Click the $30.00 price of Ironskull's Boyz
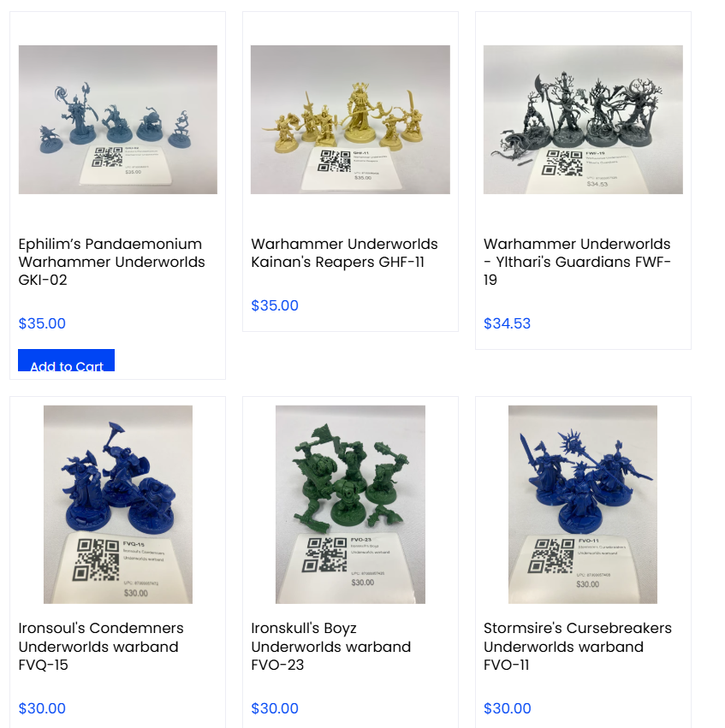Image resolution: width=725 pixels, height=728 pixels. [275, 708]
